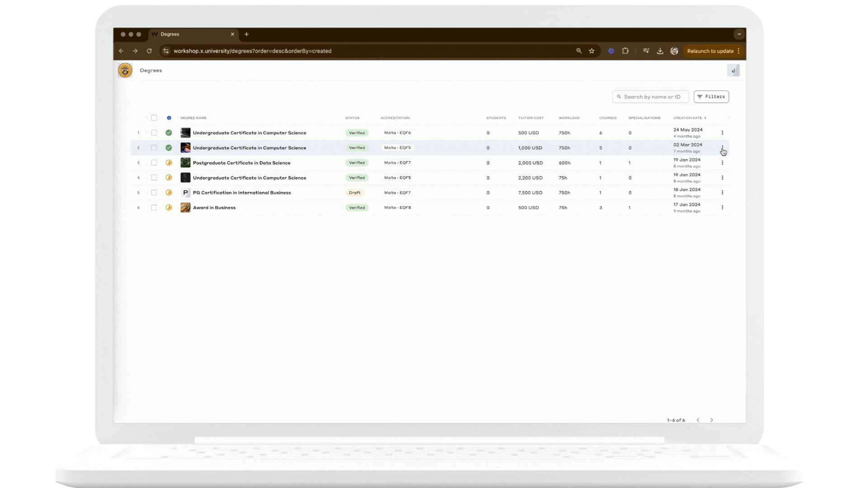Check the checkbox for Award in Business row
Screen dimensions: 868x488
click(x=154, y=207)
